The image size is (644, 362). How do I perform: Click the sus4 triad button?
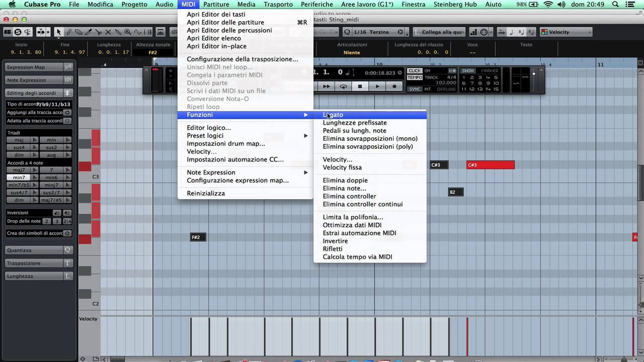point(19,148)
